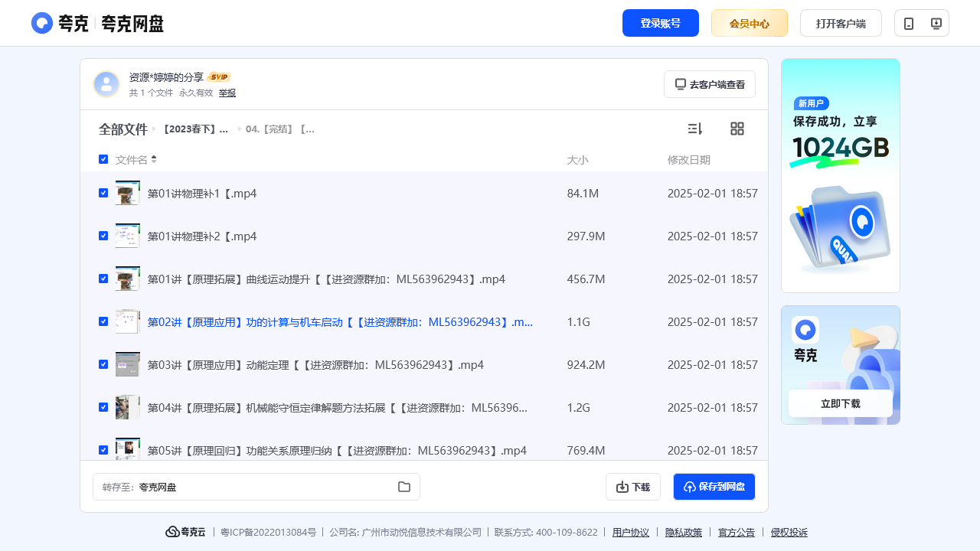Viewport: 980px width, 551px height.
Task: Open 会员中心 member center
Action: pyautogui.click(x=750, y=23)
